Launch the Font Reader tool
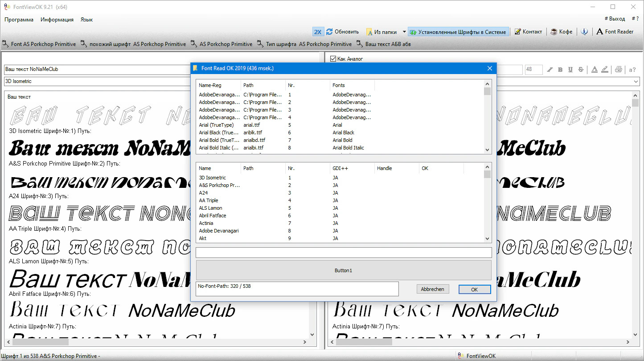The height and width of the screenshot is (361, 644). [x=615, y=32]
